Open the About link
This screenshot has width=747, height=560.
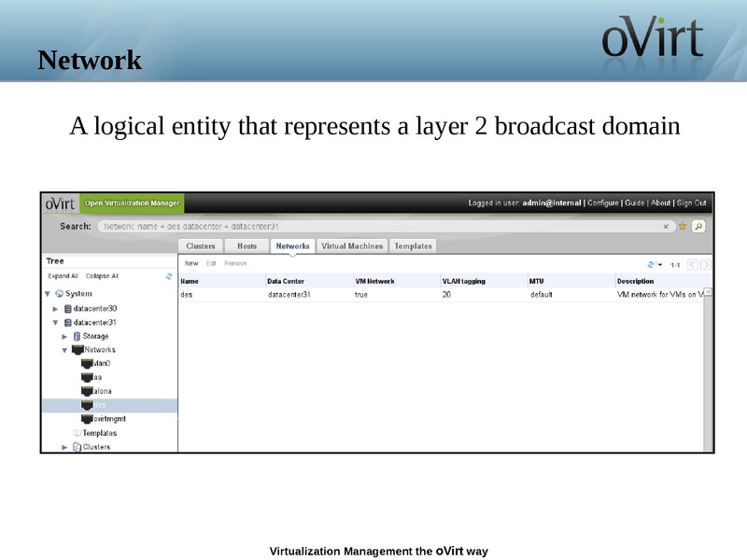tap(661, 203)
